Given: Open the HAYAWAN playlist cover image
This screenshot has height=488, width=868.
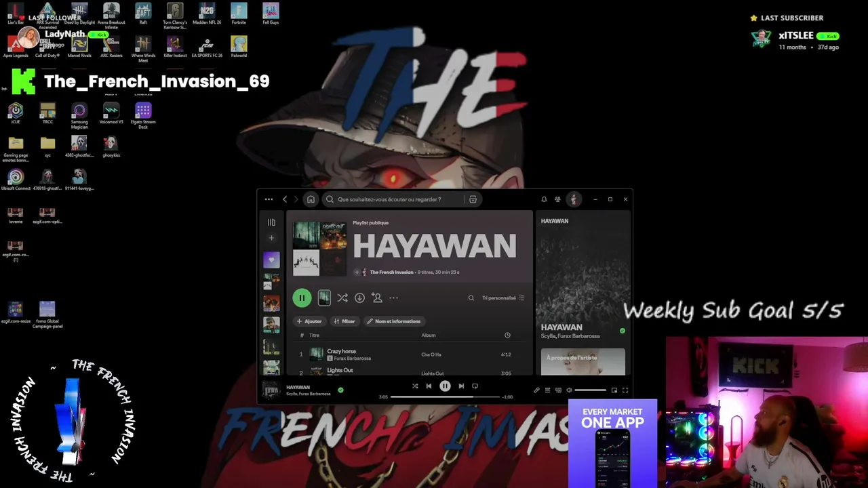Looking at the screenshot, I should [x=319, y=249].
